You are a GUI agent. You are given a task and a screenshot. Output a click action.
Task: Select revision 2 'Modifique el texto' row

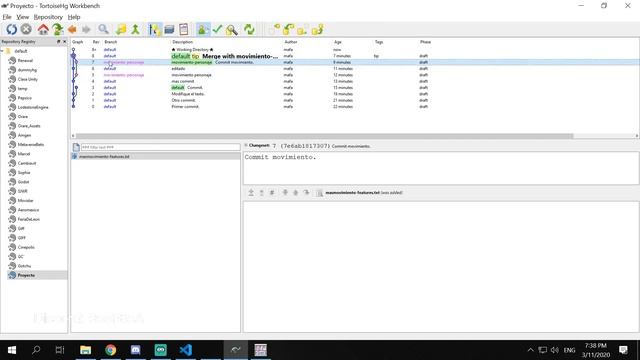[355, 94]
